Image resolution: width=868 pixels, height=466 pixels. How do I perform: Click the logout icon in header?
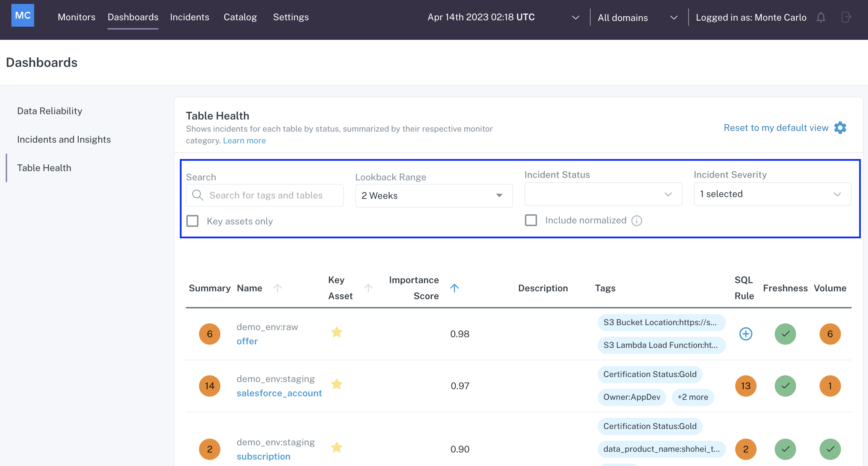(x=846, y=17)
